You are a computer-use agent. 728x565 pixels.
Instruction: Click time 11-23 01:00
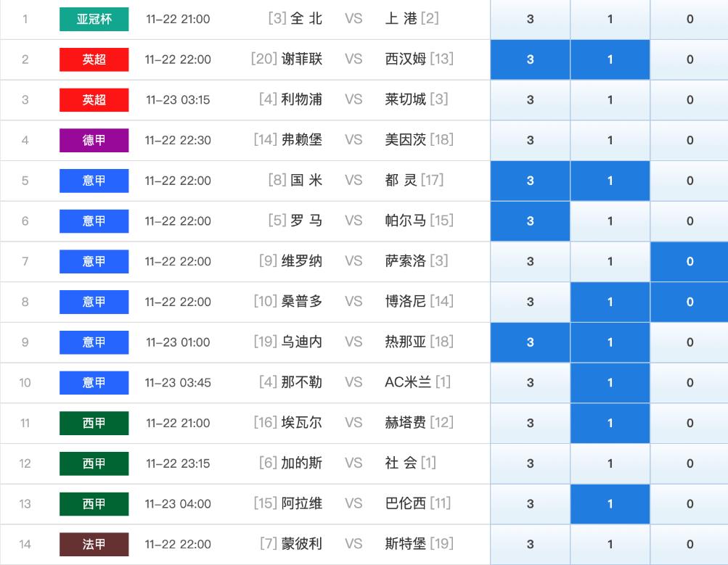[178, 342]
